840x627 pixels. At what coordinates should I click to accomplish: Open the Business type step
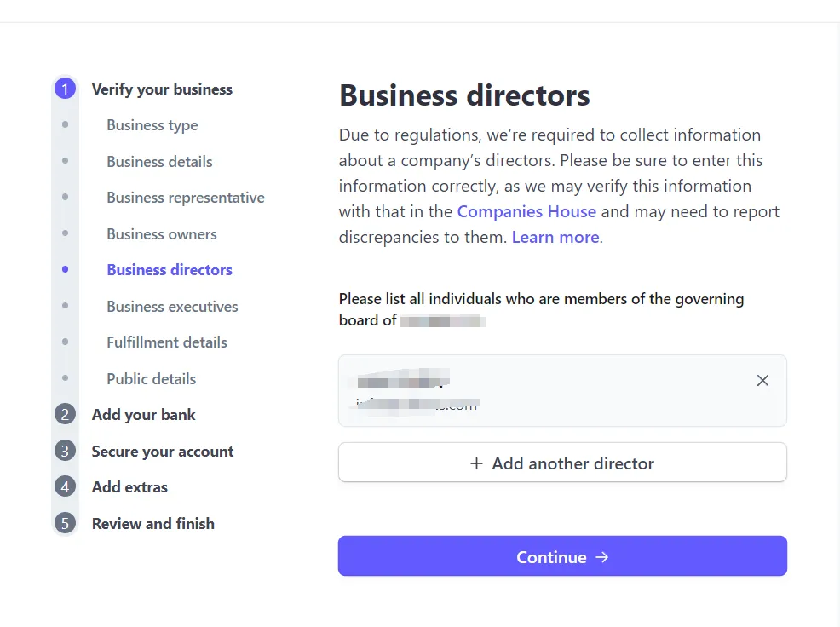coord(152,125)
